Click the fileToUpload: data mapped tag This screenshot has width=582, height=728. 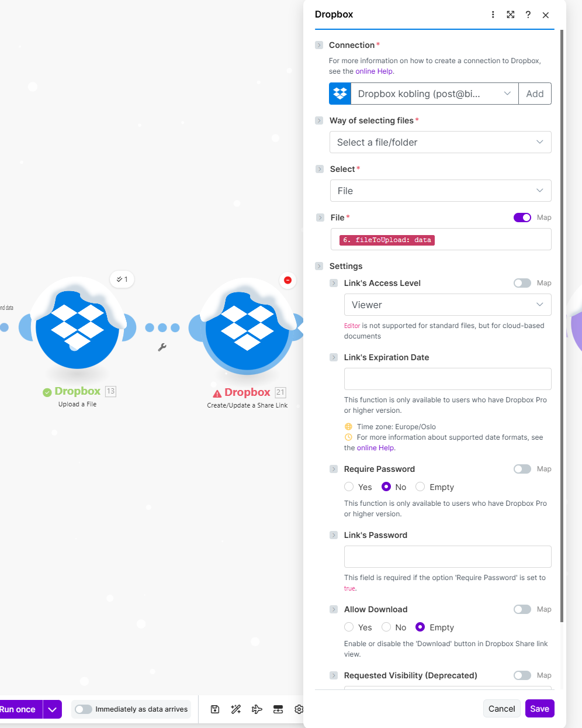[x=387, y=240]
